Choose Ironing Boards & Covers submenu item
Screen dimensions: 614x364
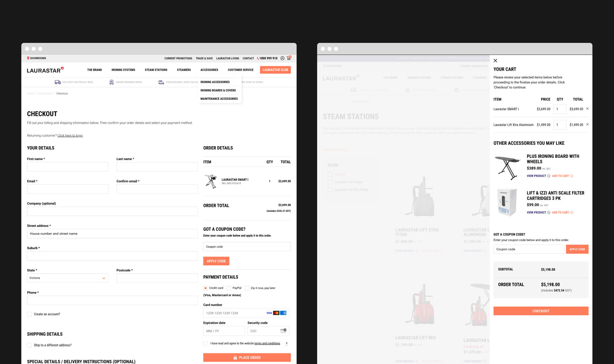click(218, 90)
